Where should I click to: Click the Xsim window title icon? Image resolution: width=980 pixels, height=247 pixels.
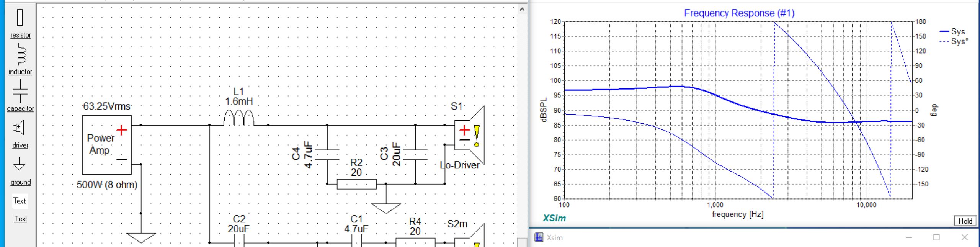[539, 237]
